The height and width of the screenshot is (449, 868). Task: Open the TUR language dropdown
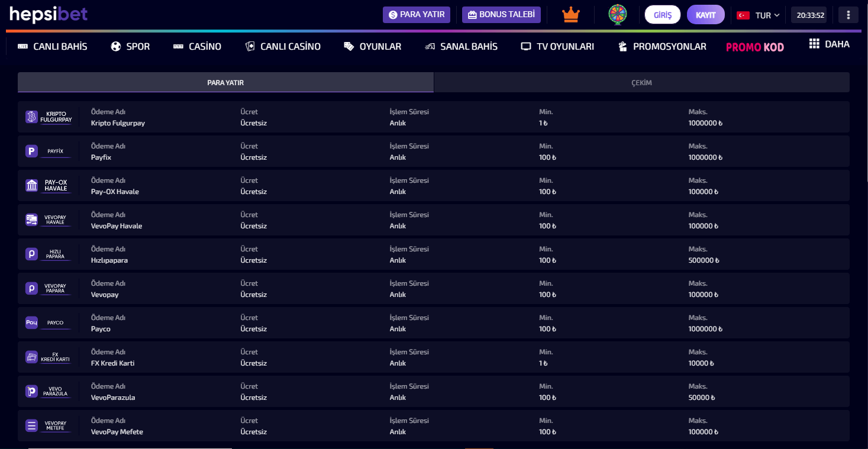click(767, 15)
